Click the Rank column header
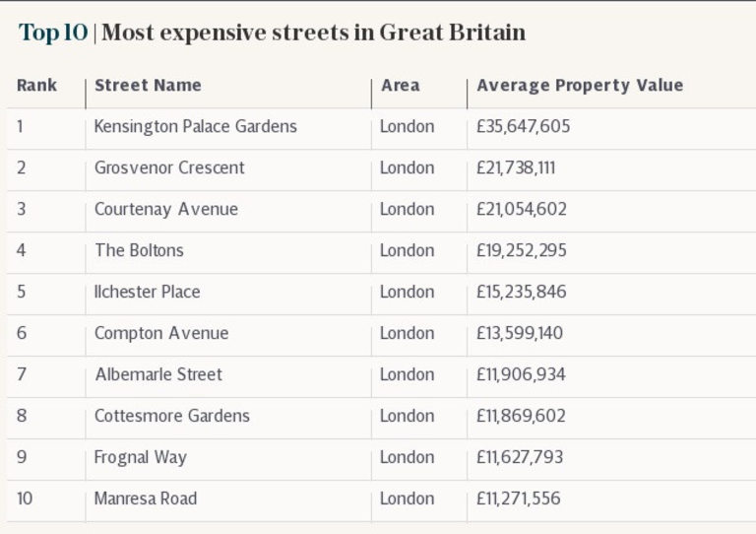Viewport: 756px width, 534px height. click(x=36, y=86)
